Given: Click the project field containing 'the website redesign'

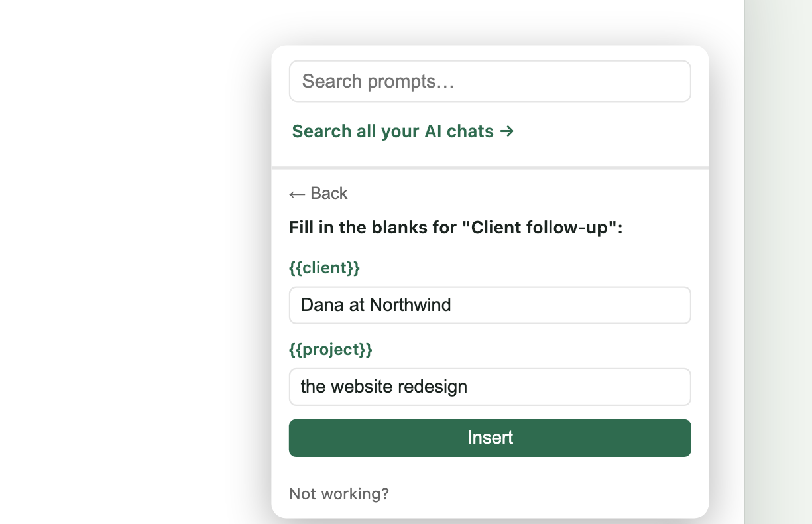Looking at the screenshot, I should pos(490,387).
